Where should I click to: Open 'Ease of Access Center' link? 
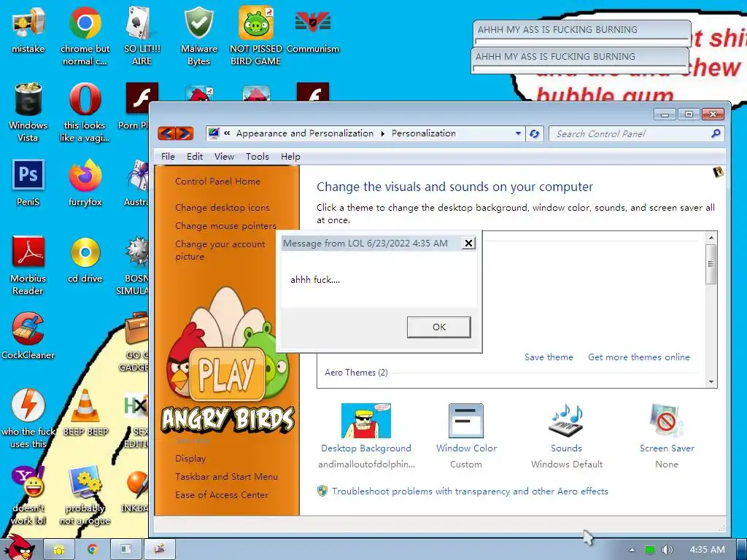tap(222, 495)
